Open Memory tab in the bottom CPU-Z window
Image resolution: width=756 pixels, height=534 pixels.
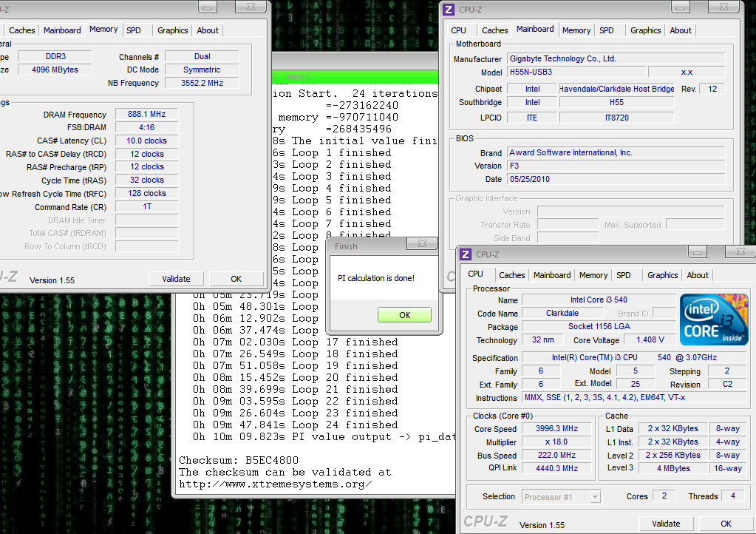593,275
